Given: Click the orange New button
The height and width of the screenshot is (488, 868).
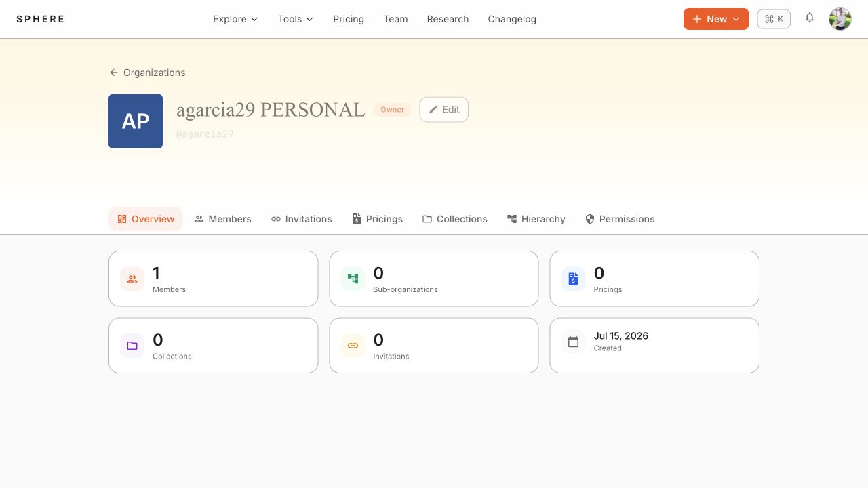Looking at the screenshot, I should tap(716, 19).
